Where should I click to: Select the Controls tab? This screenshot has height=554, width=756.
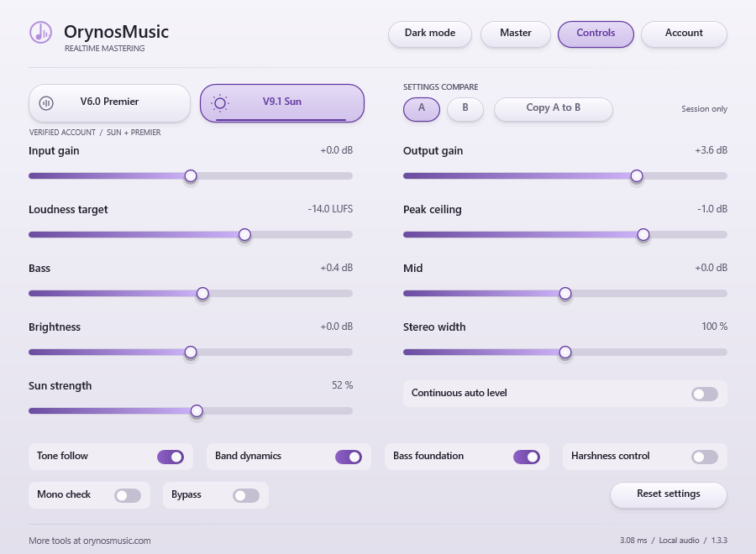pyautogui.click(x=596, y=34)
